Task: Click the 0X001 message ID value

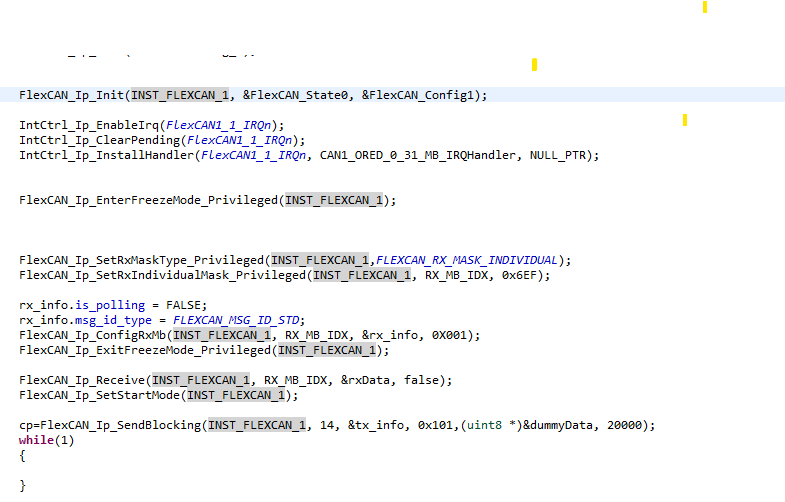Action: tap(449, 335)
